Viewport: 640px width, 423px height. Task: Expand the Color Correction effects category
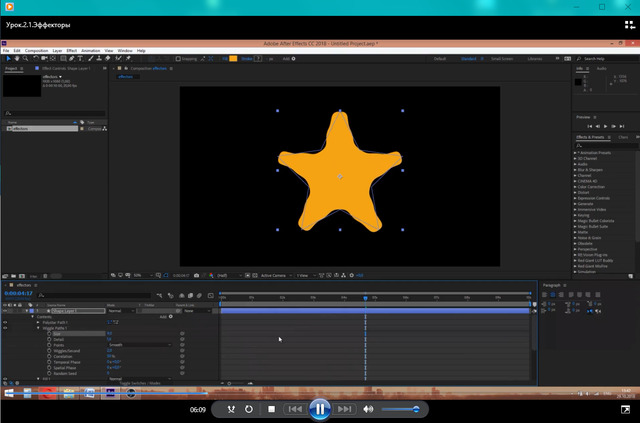(x=589, y=187)
